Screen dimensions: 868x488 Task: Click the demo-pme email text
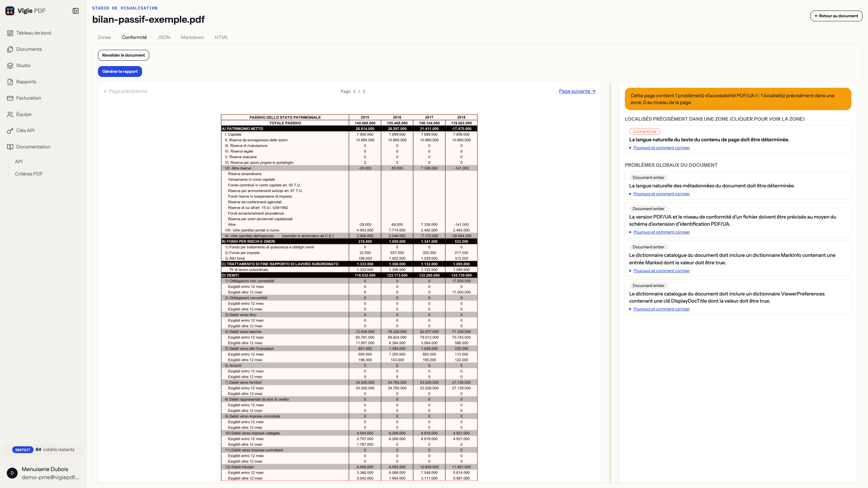51,477
